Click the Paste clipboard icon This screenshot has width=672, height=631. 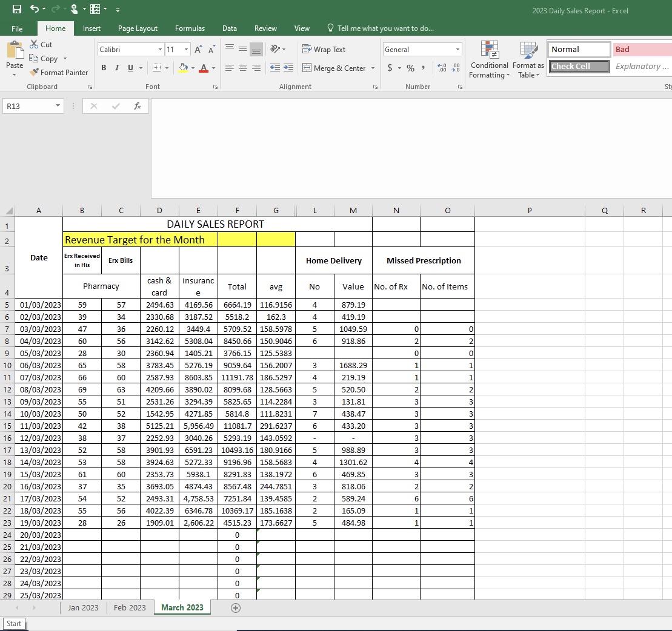[x=15, y=50]
